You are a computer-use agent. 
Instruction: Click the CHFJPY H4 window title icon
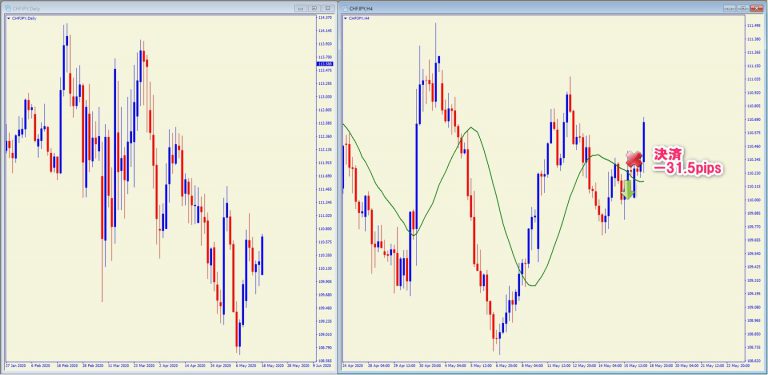[345, 8]
